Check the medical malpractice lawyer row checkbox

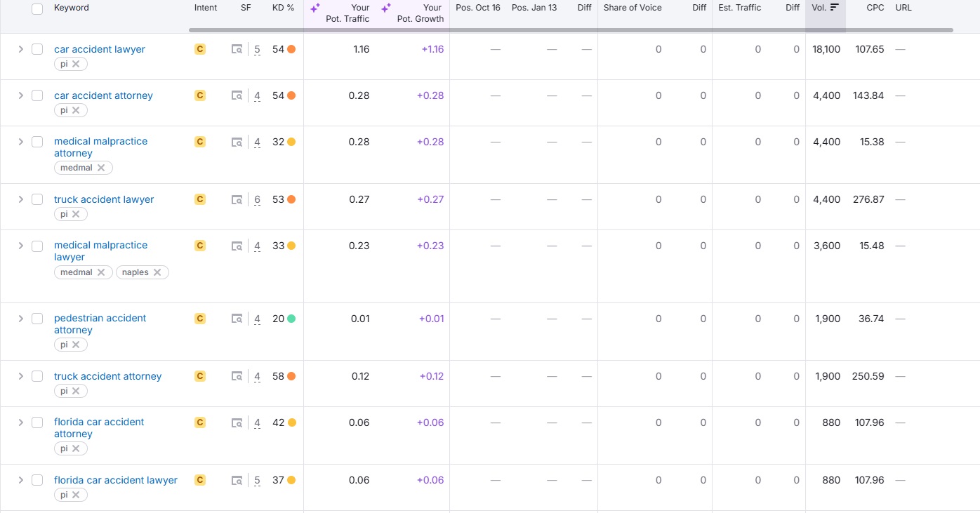(37, 246)
